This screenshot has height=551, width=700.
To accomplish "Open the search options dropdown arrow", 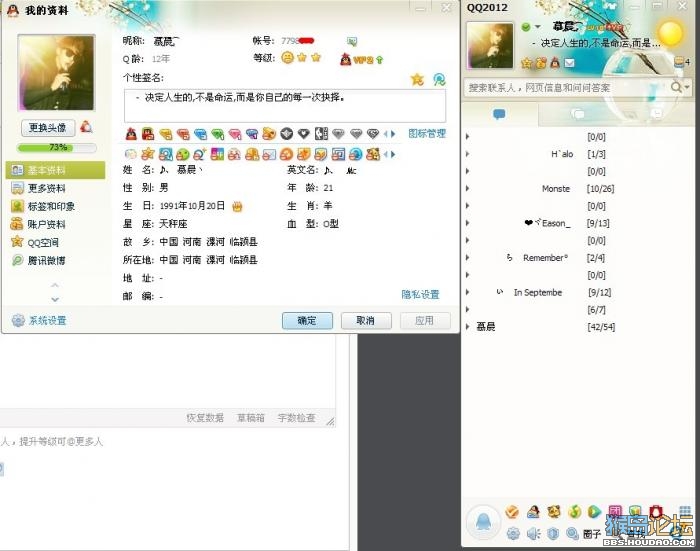I will (x=688, y=87).
